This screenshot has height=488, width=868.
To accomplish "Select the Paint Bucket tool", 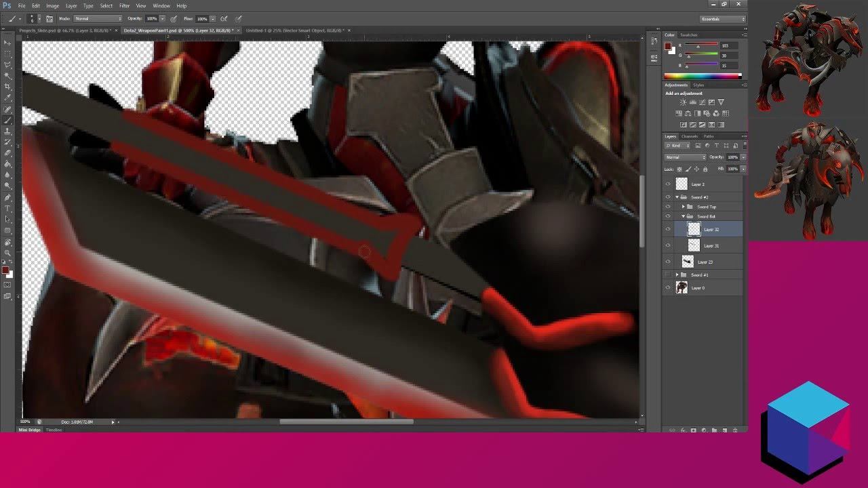I will tap(8, 164).
